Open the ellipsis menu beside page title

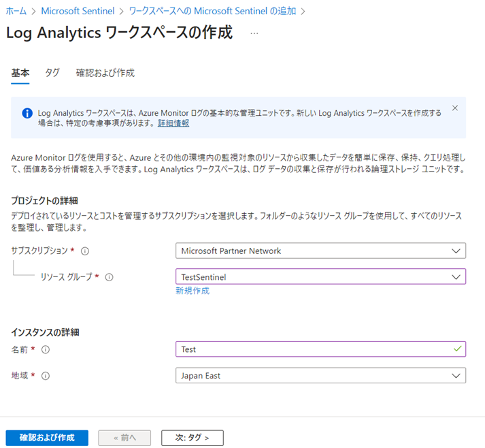254,33
